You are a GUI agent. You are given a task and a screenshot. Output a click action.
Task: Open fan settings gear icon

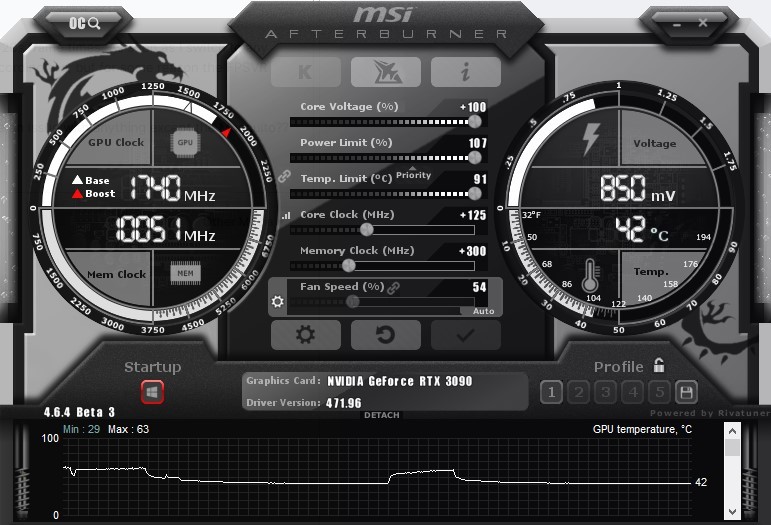coord(278,301)
